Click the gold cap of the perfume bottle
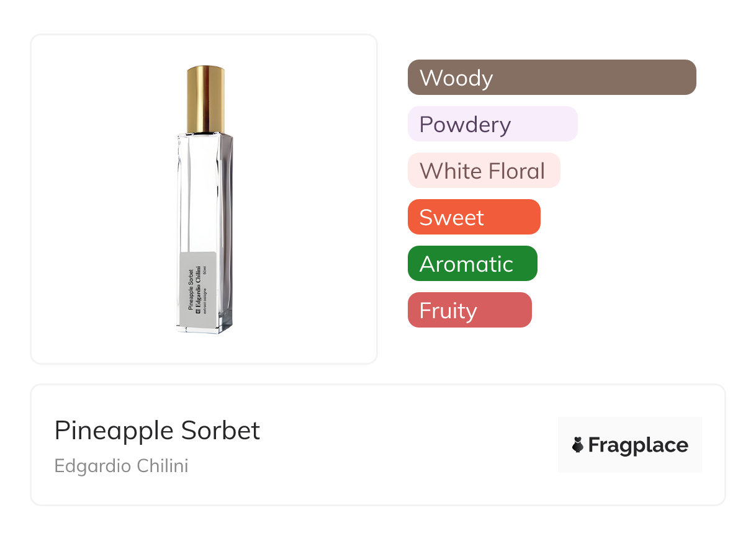Screen dimensions: 756x536 205,98
